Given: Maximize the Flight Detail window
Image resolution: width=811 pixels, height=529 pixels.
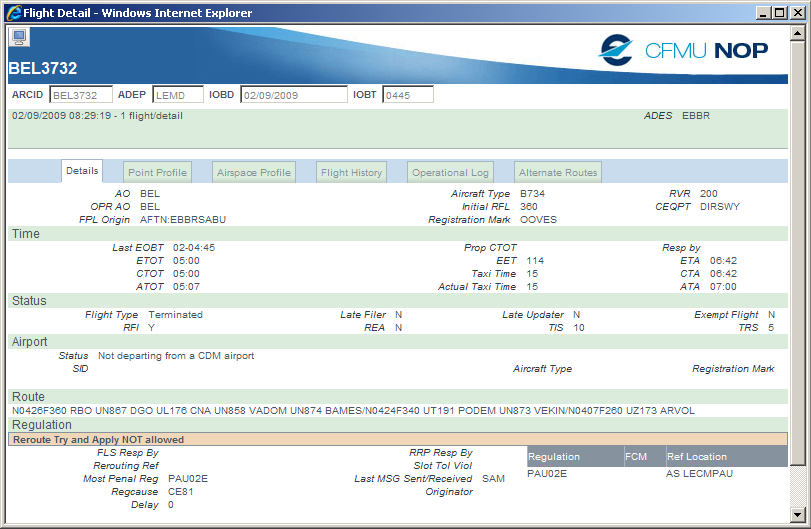Looking at the screenshot, I should (779, 13).
